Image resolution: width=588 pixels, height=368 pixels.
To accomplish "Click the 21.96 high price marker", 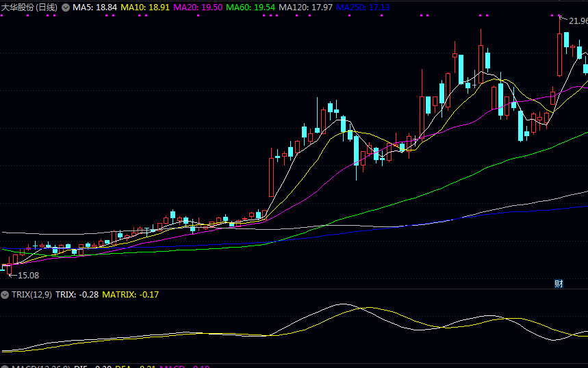I will pos(578,21).
